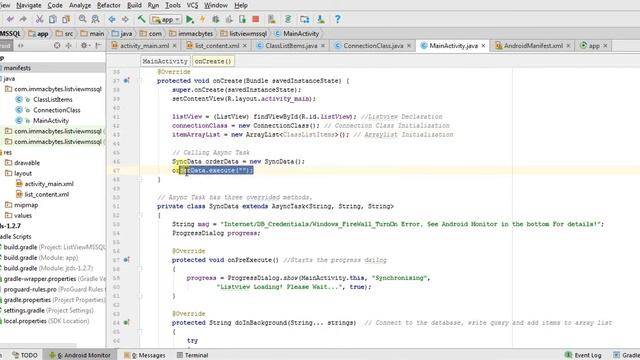The image size is (640, 360).
Task: Open Replace from the toolbar icon
Action: pyautogui.click(x=96, y=19)
